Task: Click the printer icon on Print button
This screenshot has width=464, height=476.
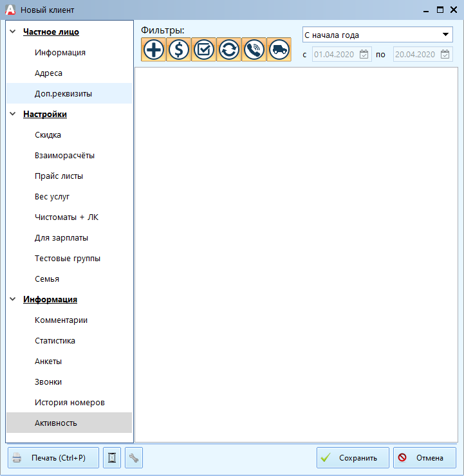Action: 17,457
